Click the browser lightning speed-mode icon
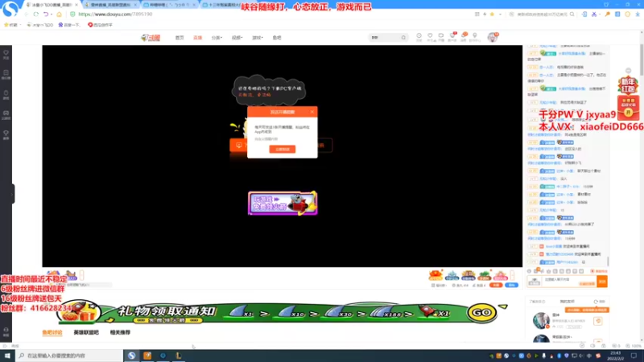 click(485, 14)
